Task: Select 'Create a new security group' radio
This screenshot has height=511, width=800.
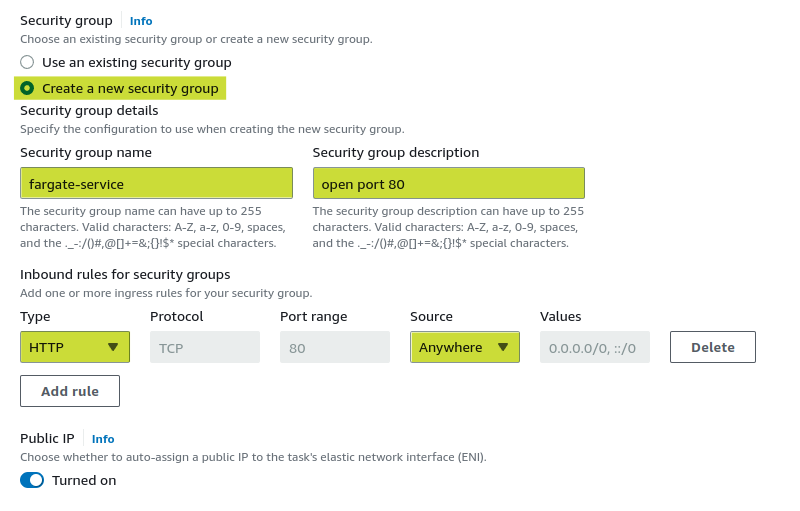Action: coord(27,89)
